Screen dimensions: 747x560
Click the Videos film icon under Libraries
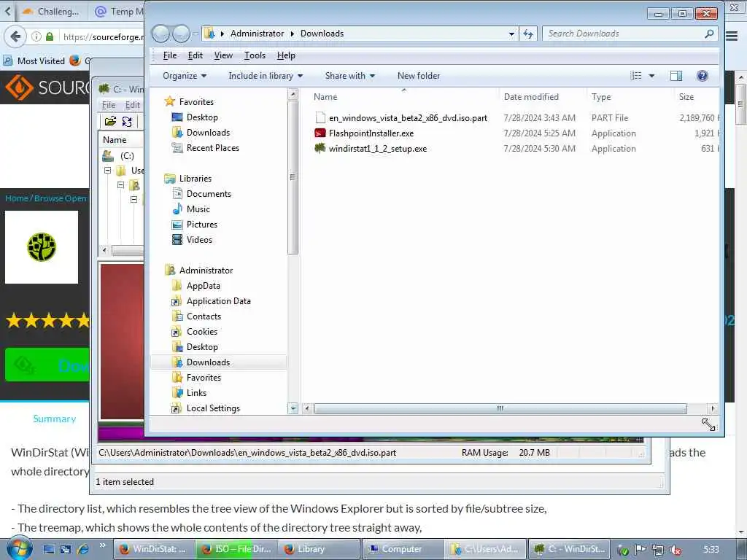pyautogui.click(x=177, y=239)
